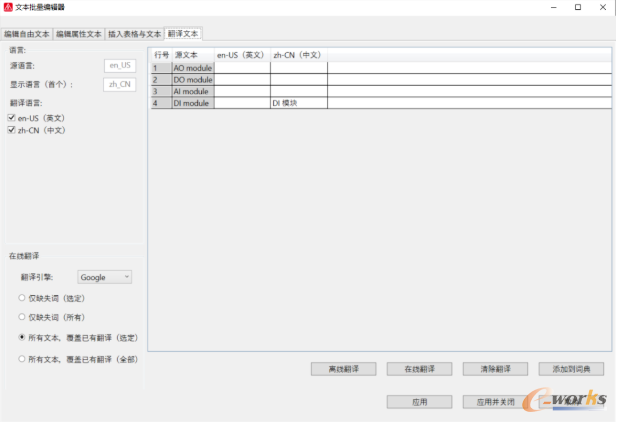The image size is (617, 422).
Task: Select 所有文本, 覆盖已有翻译 (全部) option
Action: pos(22,359)
